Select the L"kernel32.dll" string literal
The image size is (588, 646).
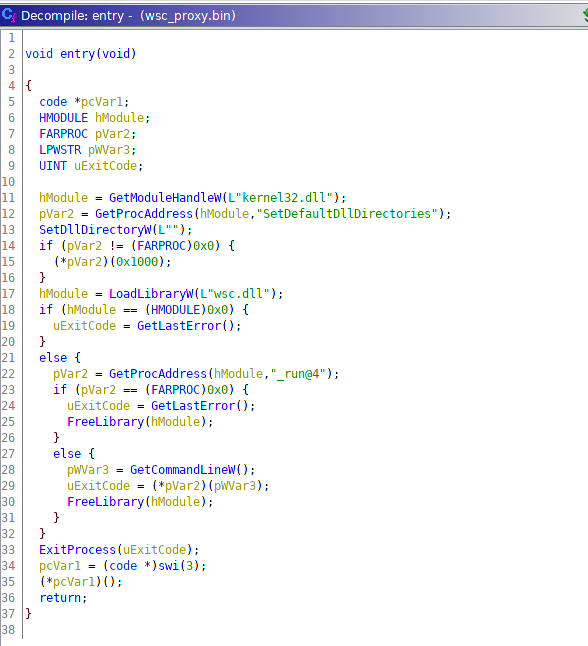(280, 198)
